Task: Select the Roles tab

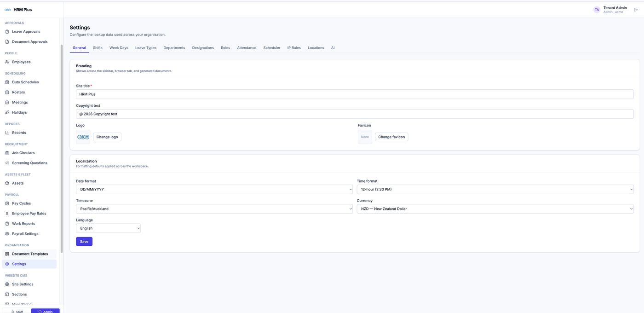Action: 225,48
